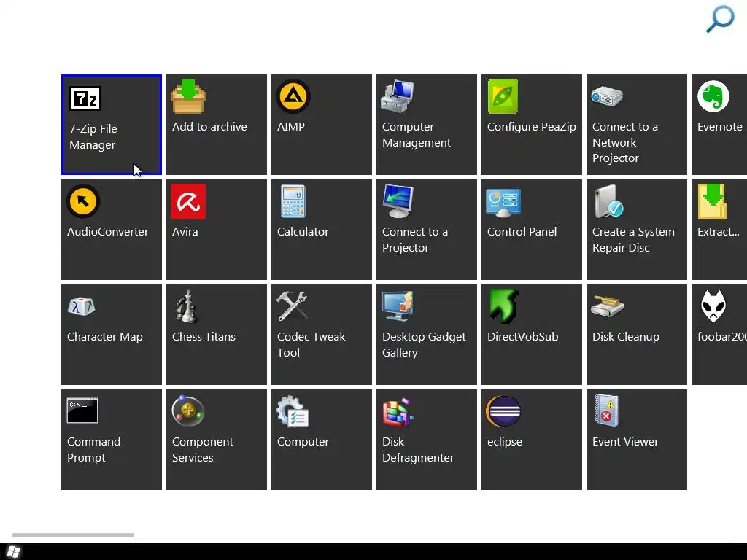This screenshot has height=560, width=747.
Task: Click the "Chess Titans" label
Action: 204,337
